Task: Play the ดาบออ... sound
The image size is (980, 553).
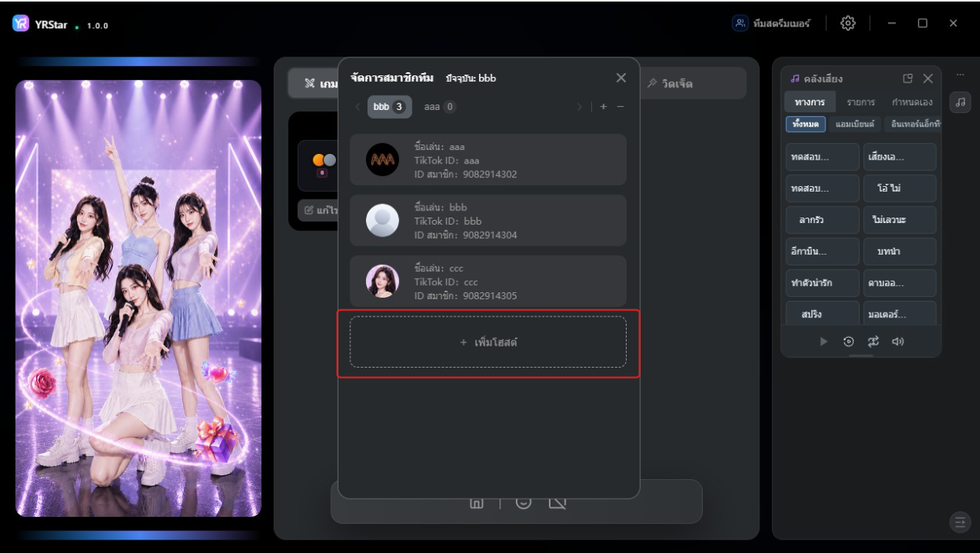Action: coord(900,283)
